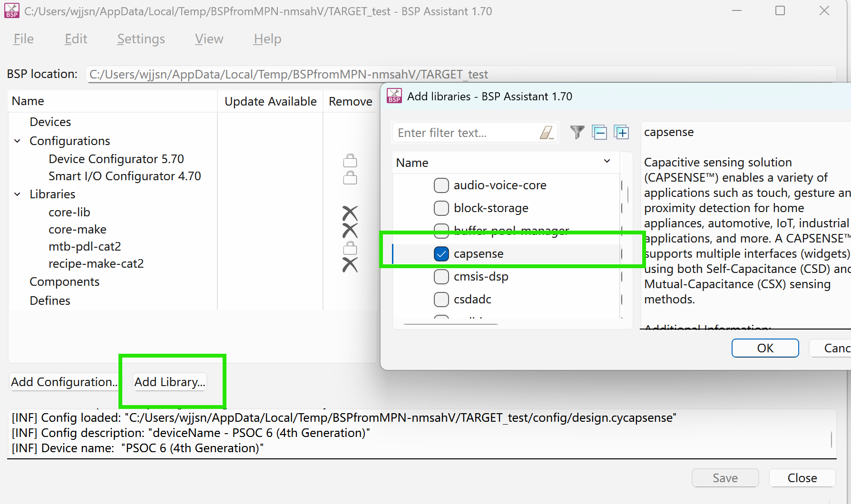Viewport: 851px width, 504px height.
Task: Click the BSP icon in the Add libraries title bar
Action: point(394,96)
